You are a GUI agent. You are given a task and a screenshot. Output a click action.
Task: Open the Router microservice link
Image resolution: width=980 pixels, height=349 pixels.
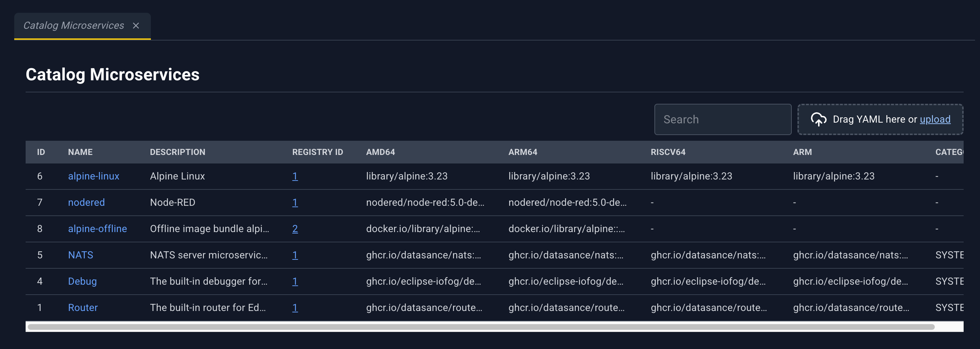(83, 308)
